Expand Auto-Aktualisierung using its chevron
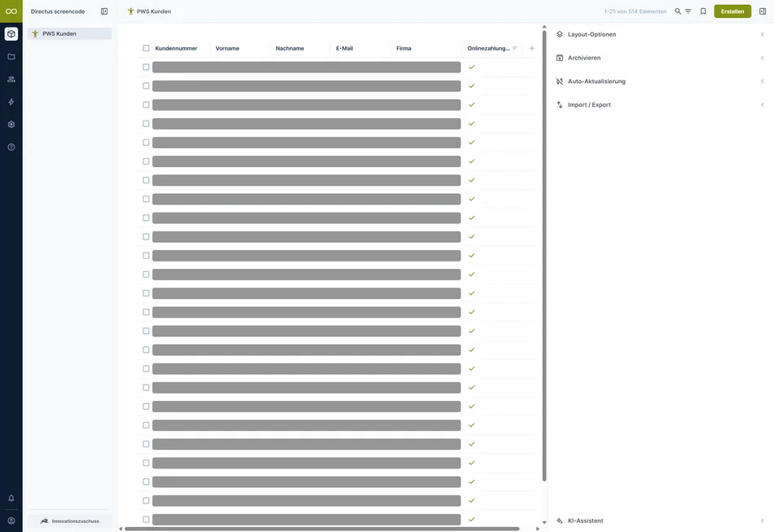 [x=762, y=81]
